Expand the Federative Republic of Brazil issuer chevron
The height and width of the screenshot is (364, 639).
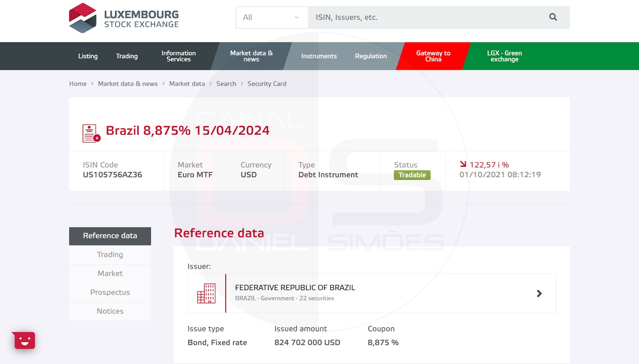tap(539, 293)
